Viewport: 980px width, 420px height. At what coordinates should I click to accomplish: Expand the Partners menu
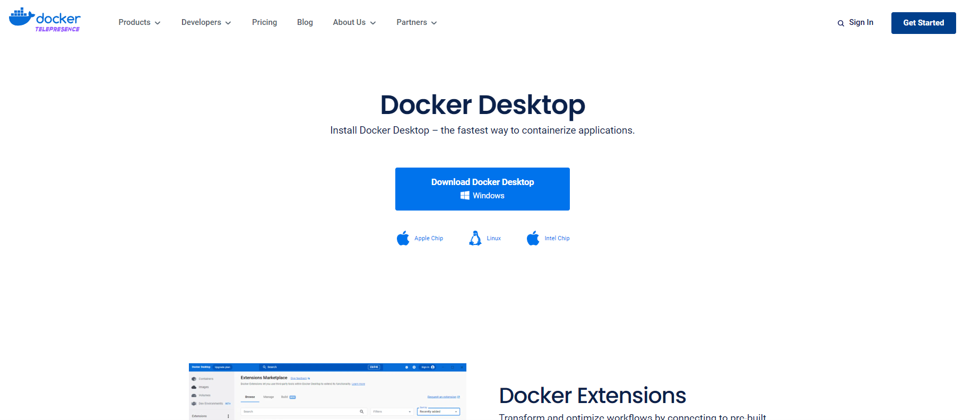point(416,22)
